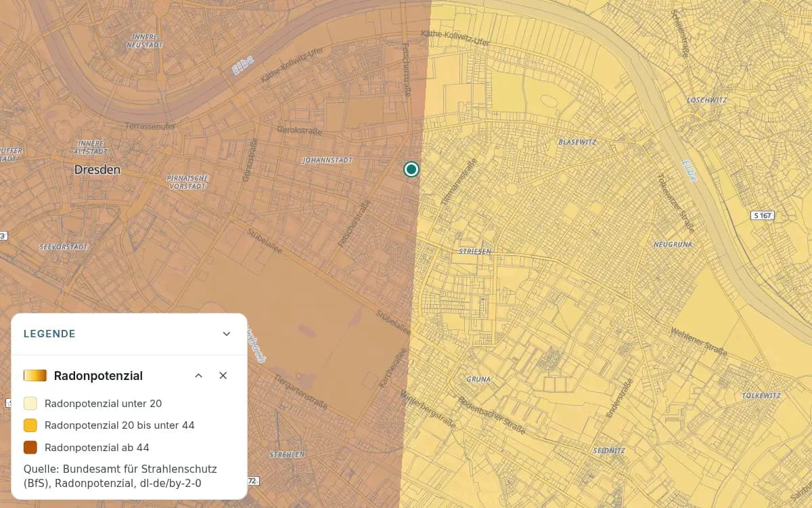Viewport: 812px width, 508px height.
Task: Click the Dresden city label on map
Action: tap(97, 170)
